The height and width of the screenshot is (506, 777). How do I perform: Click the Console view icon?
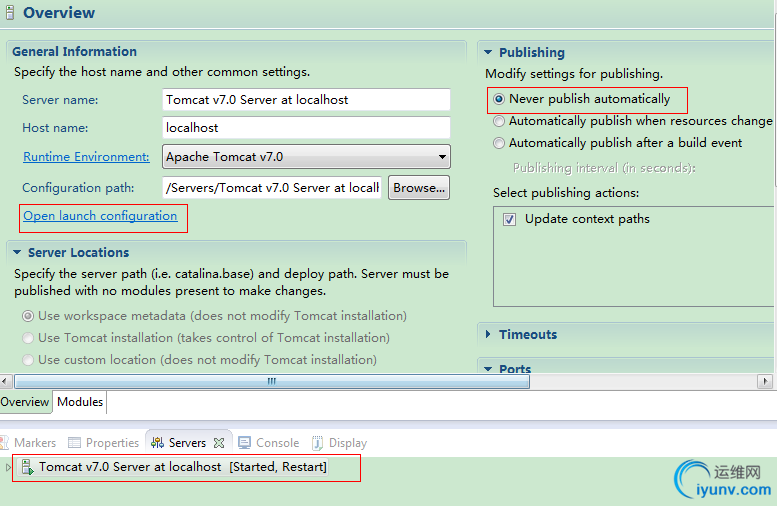244,443
